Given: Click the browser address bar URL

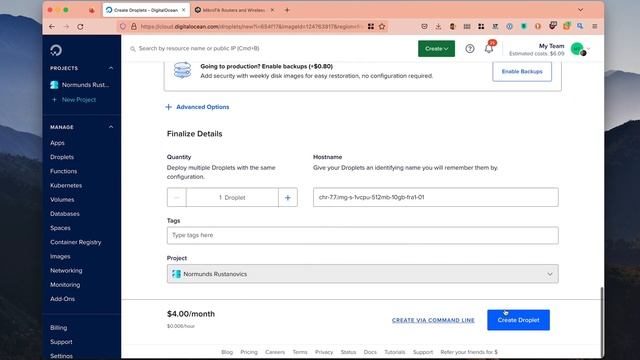Looking at the screenshot, I should [x=251, y=27].
